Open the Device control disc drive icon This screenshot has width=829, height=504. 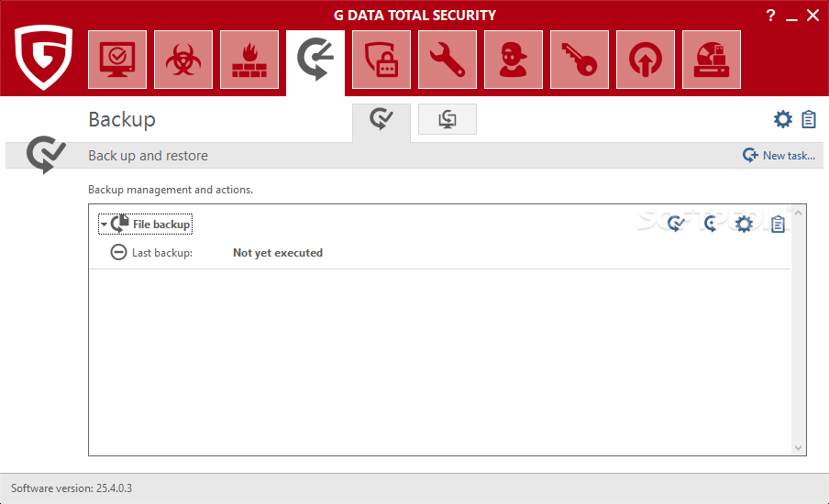[x=712, y=60]
